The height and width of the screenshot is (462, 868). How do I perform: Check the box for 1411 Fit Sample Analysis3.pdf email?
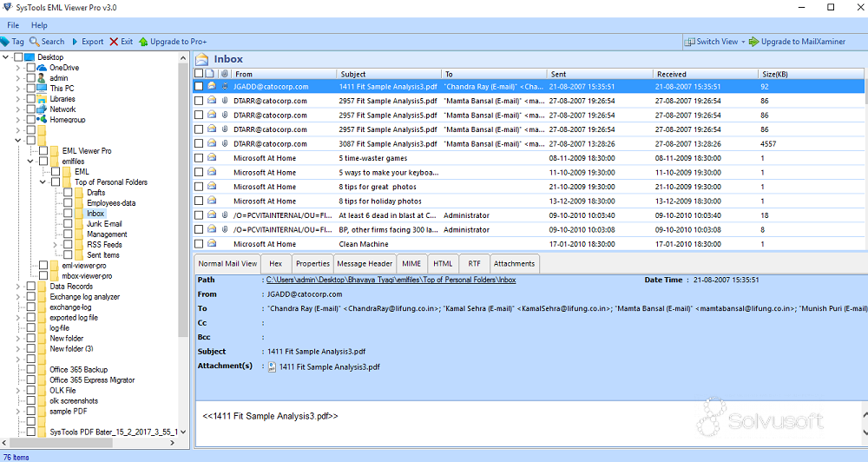[199, 87]
